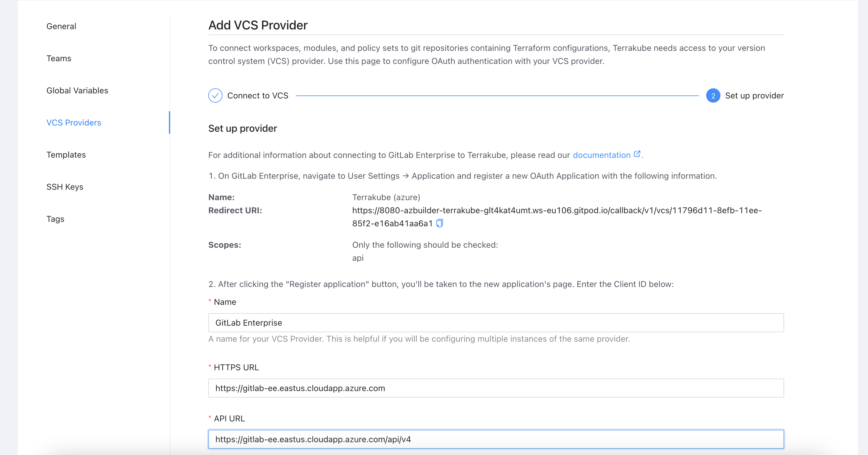This screenshot has width=868, height=455.
Task: Open the documentation link
Action: click(x=601, y=155)
